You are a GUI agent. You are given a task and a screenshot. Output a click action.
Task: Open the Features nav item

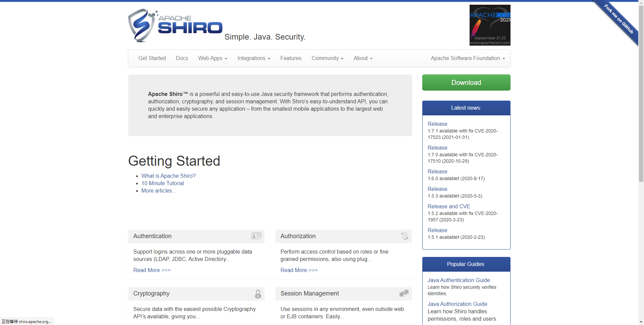pos(291,58)
